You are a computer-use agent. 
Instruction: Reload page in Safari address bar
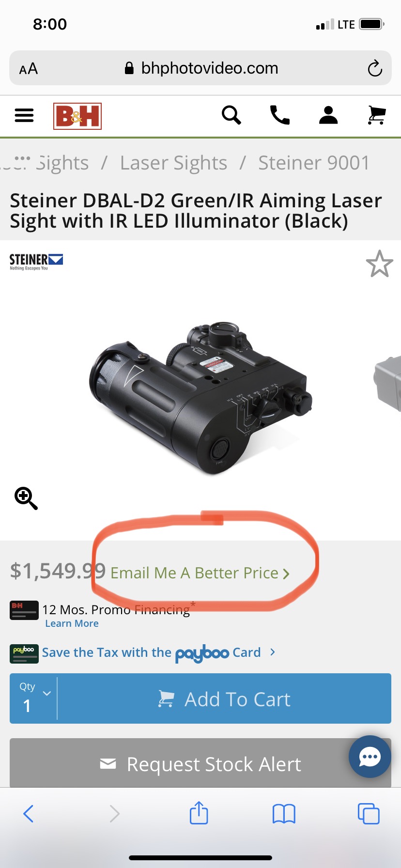[x=375, y=68]
